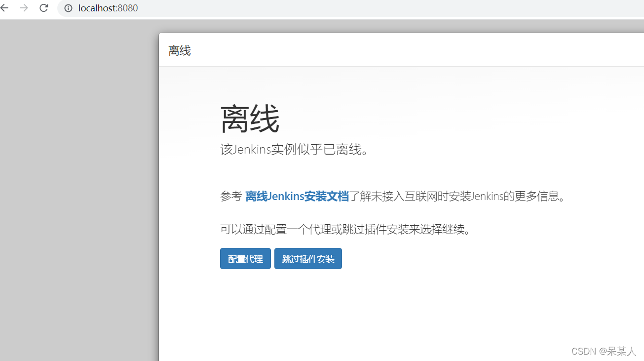Open the 离线Jenkins安装文档 link
This screenshot has width=644, height=361.
click(x=297, y=196)
